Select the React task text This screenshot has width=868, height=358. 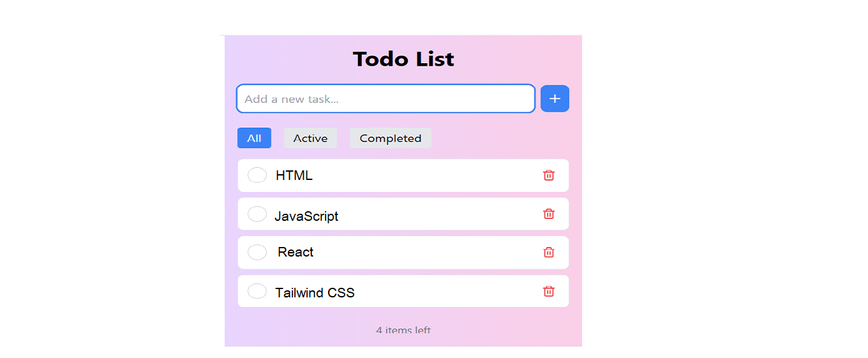coord(296,252)
